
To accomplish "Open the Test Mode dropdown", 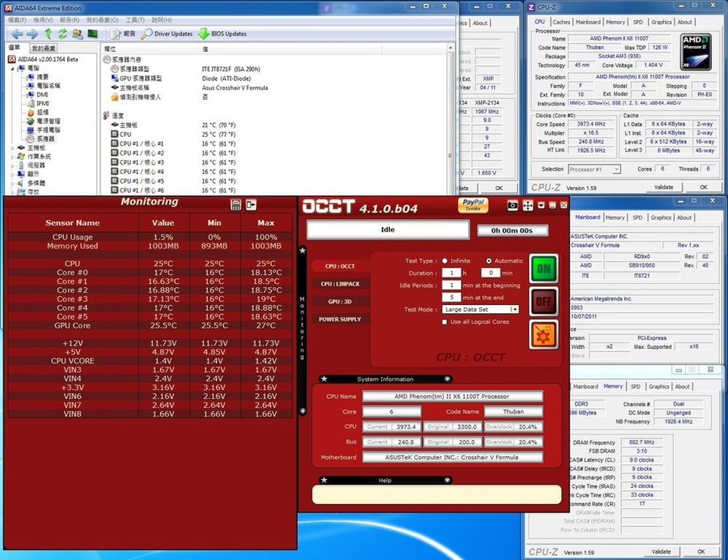I will pyautogui.click(x=480, y=309).
